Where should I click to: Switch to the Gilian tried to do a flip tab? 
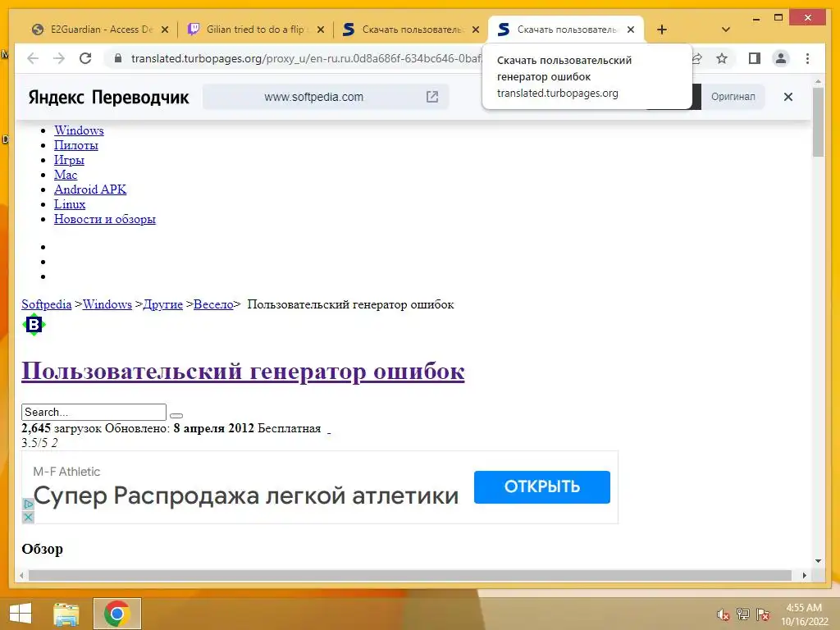255,30
